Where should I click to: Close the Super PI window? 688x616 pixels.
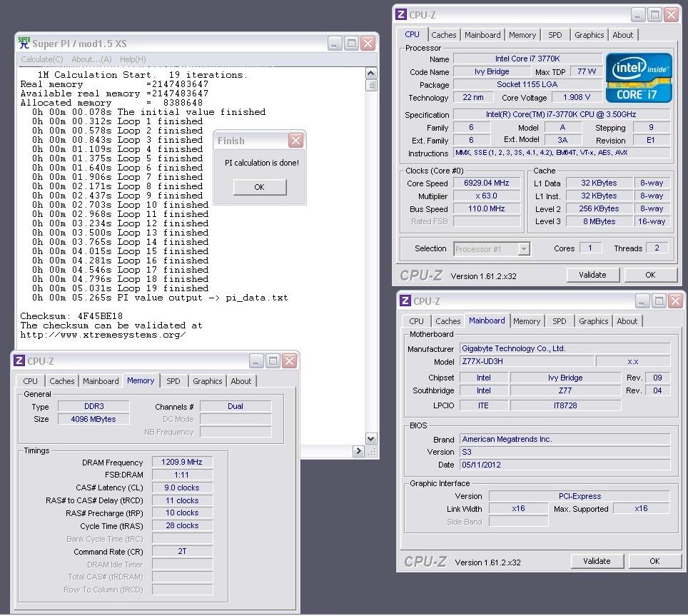[x=368, y=43]
